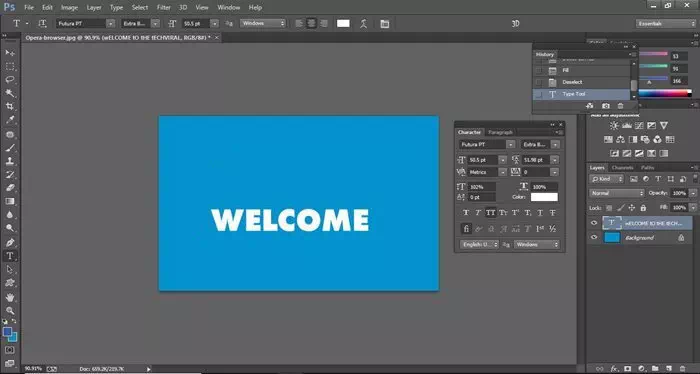
Task: Click the leading field showing 51.98 pt
Action: click(x=536, y=160)
